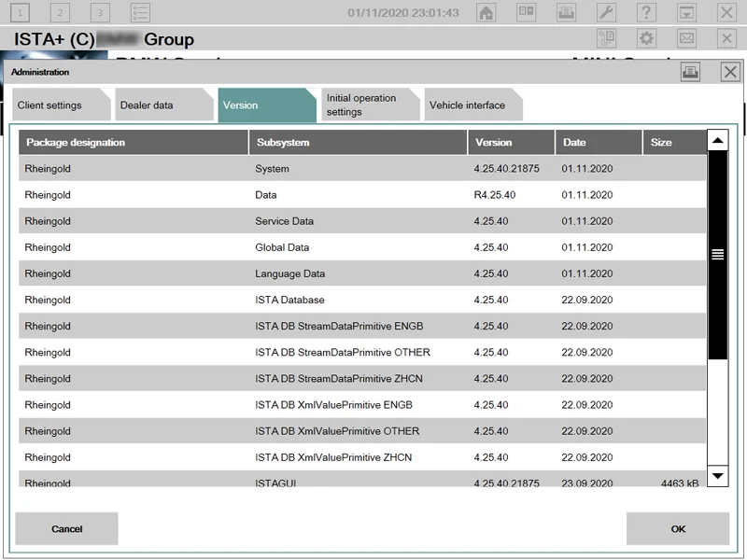747x560 pixels.
Task: Select the Version tab
Action: (x=267, y=105)
